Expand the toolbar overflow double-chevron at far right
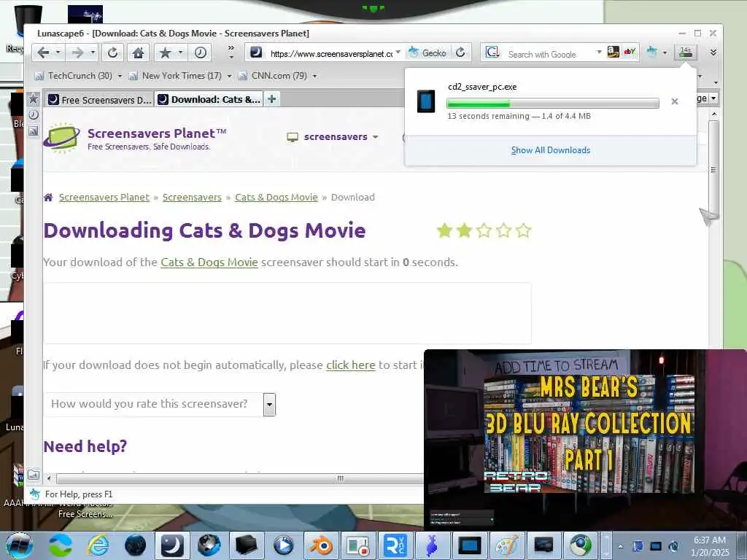This screenshot has height=560, width=747. [713, 52]
